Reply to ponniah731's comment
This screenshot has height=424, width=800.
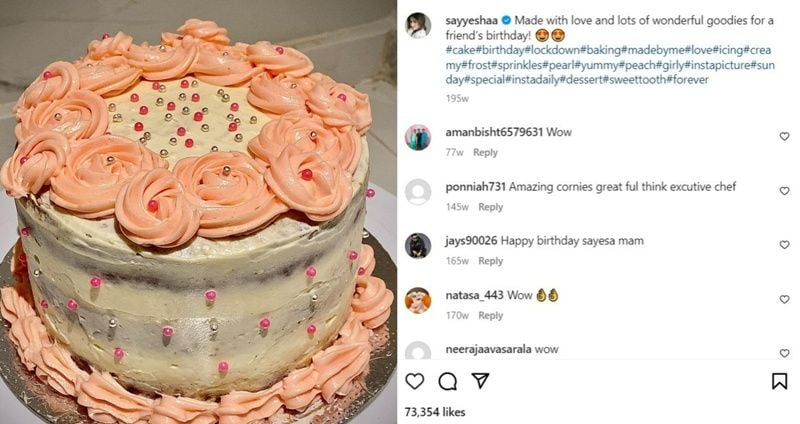[x=490, y=207]
